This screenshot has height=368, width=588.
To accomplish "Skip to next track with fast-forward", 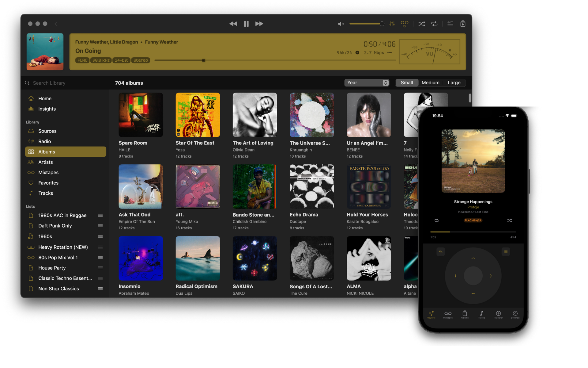I will pos(259,24).
